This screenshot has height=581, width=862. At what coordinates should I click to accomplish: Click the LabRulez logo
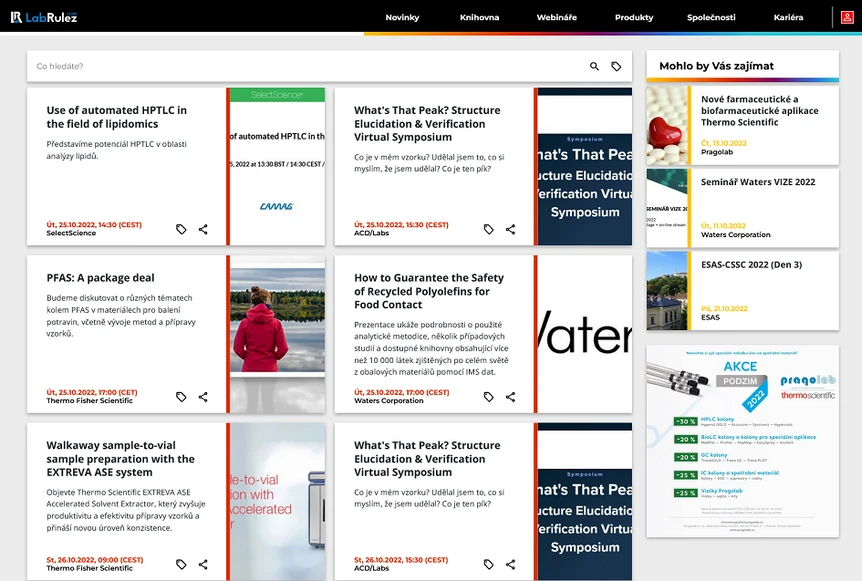coord(44,17)
